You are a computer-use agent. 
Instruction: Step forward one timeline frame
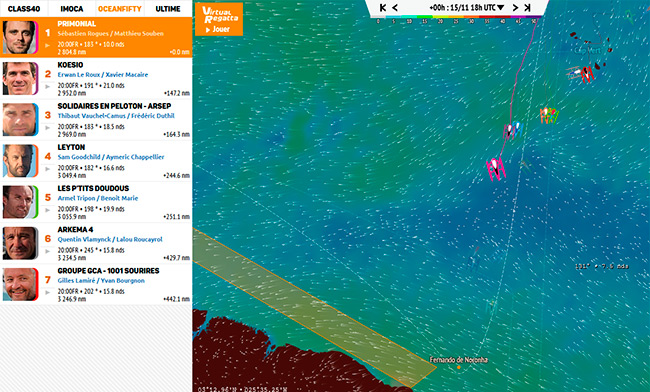pyautogui.click(x=515, y=7)
